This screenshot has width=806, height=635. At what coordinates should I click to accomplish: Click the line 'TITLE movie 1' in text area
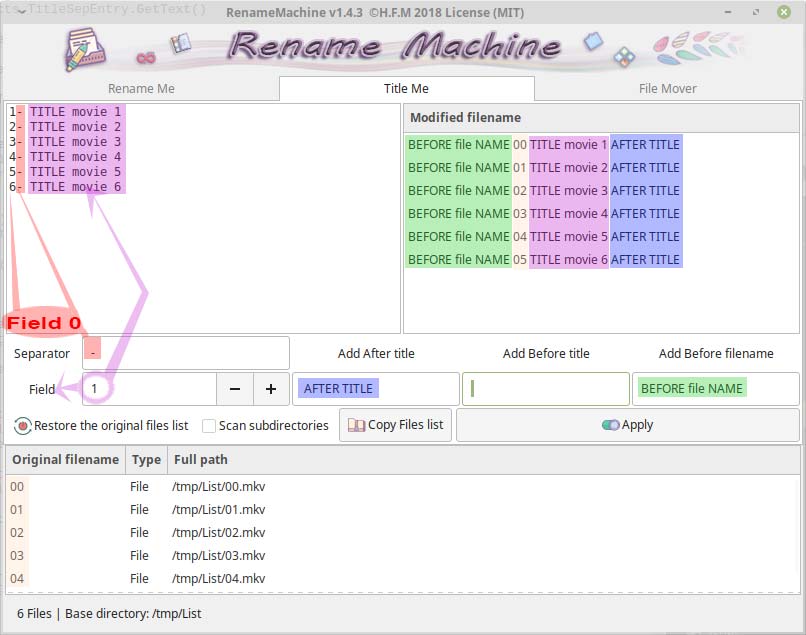point(75,112)
